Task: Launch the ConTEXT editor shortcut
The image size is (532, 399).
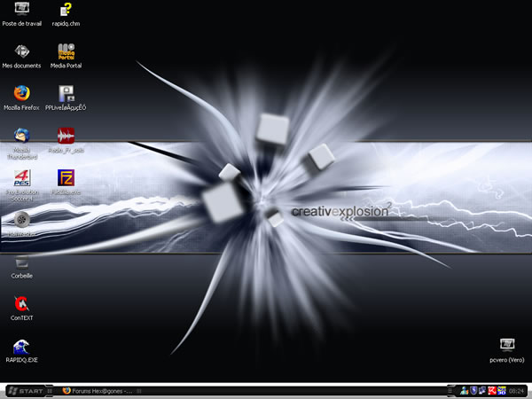Action: 22,304
